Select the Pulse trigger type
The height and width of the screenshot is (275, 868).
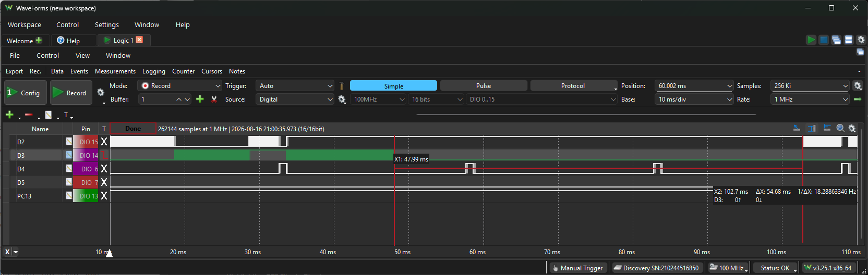click(x=484, y=86)
